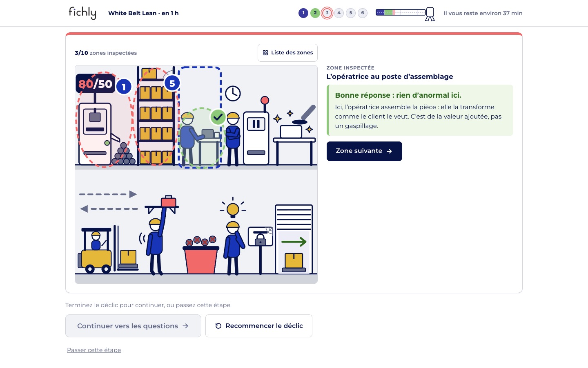Inspect the wall clock
Screen dimensions: 588x368
coord(233,94)
